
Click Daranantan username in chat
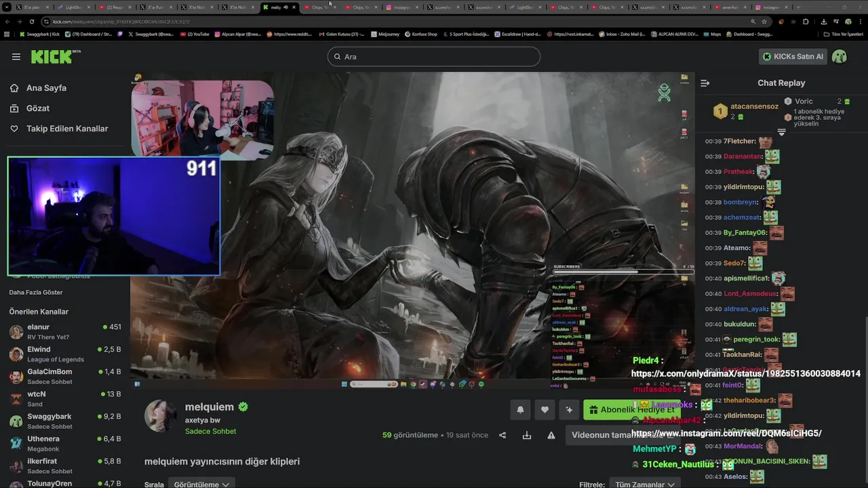pos(743,157)
